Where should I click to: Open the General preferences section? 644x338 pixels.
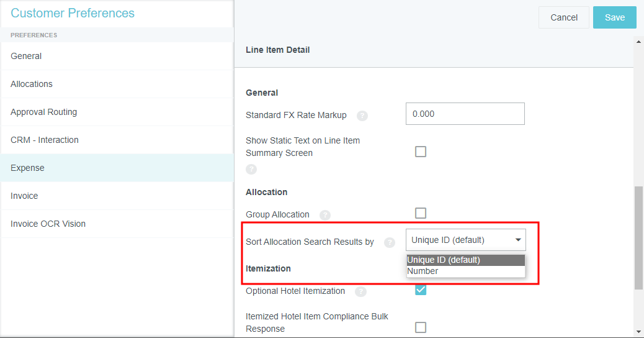[x=26, y=56]
